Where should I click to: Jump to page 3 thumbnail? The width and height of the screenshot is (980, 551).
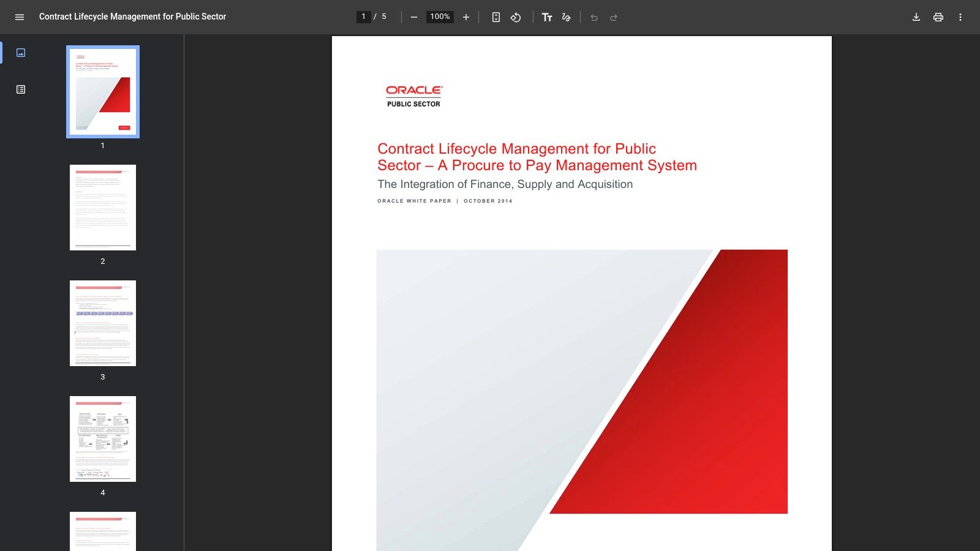(x=103, y=323)
